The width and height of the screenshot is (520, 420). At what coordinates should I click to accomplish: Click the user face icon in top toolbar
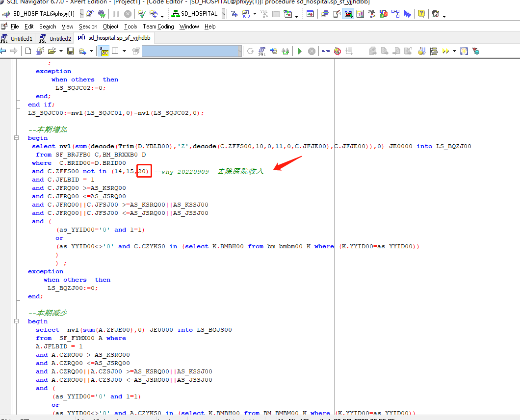coord(436,14)
